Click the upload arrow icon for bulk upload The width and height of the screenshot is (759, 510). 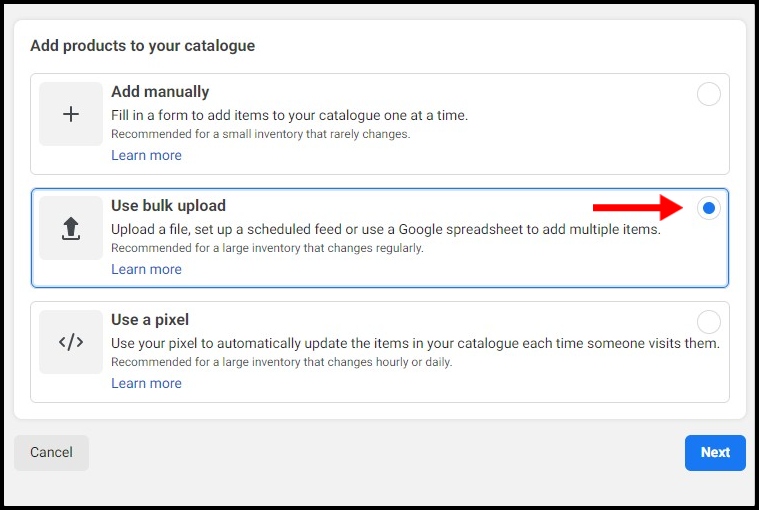71,228
